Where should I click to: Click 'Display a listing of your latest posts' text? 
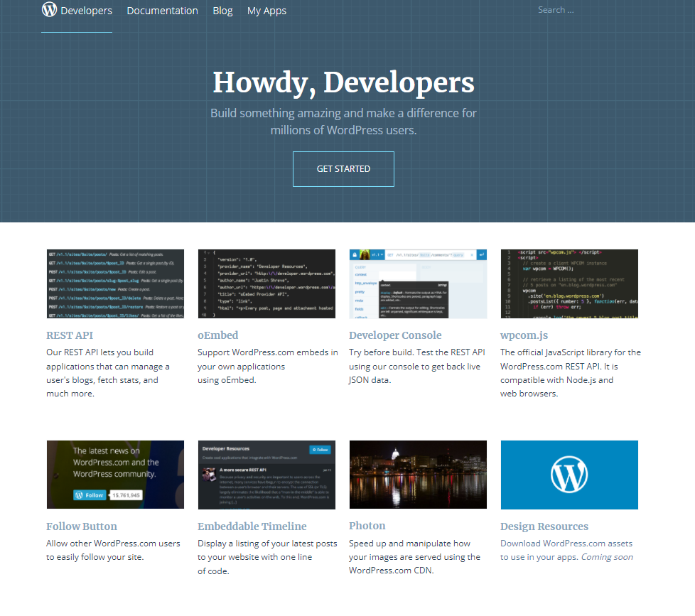(267, 557)
